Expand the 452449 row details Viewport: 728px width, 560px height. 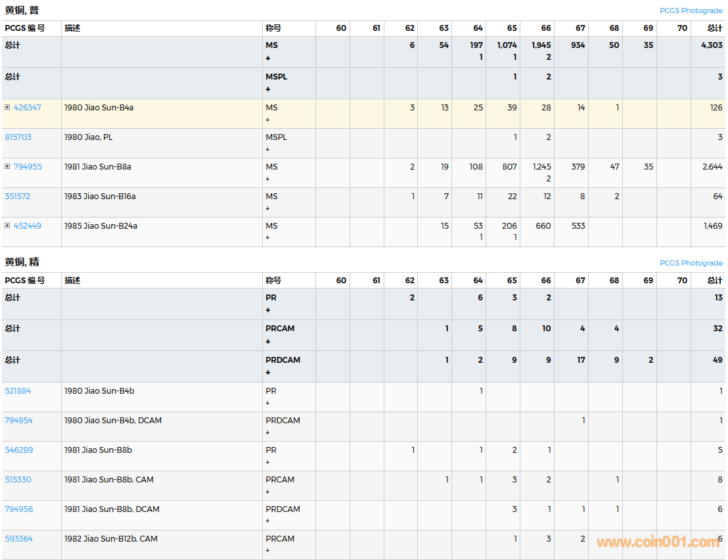pos(7,225)
